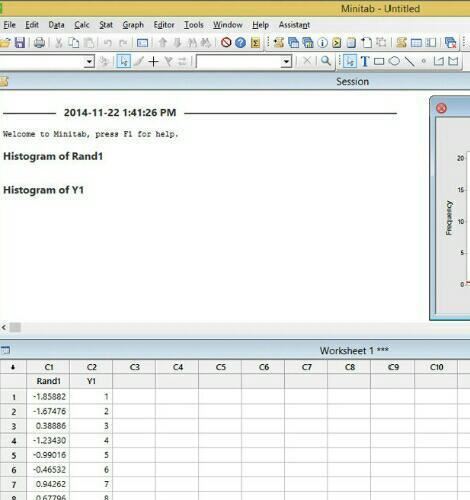Open the Calc menu
Image resolution: width=470 pixels, height=500 pixels.
(x=82, y=25)
